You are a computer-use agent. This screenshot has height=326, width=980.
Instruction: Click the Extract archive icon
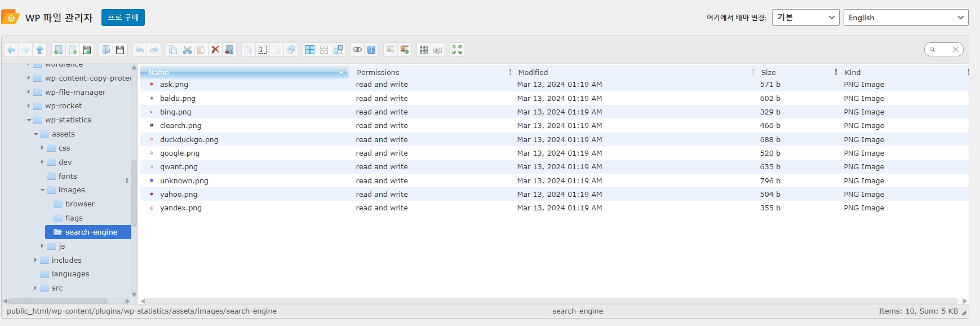[390, 50]
